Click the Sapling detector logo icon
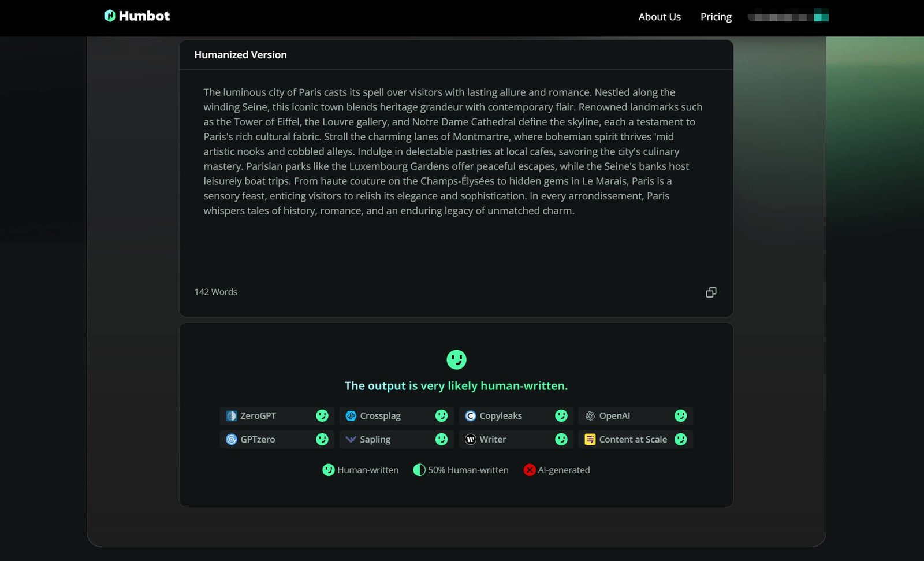 [351, 440]
